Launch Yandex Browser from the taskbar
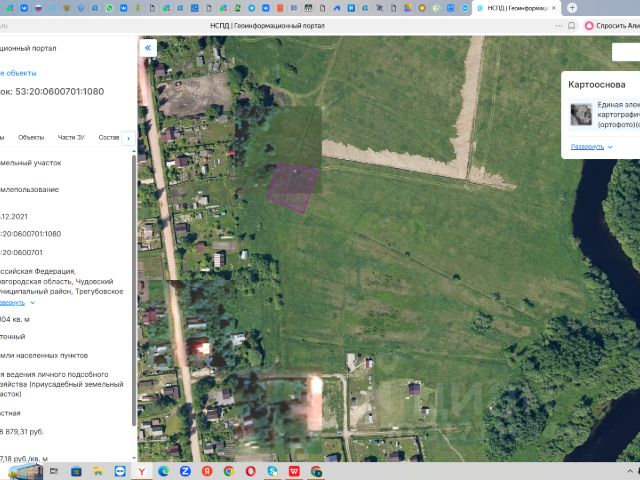Image resolution: width=640 pixels, height=480 pixels. click(x=142, y=471)
